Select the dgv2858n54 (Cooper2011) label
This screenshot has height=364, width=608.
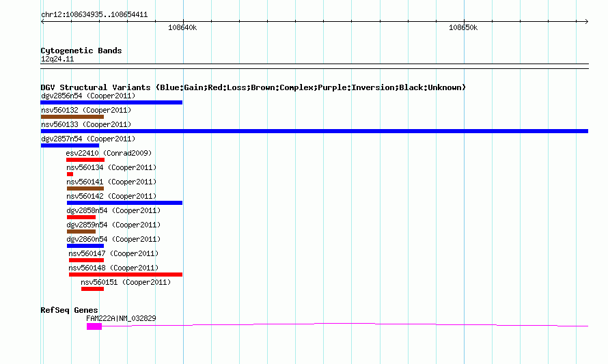click(113, 210)
